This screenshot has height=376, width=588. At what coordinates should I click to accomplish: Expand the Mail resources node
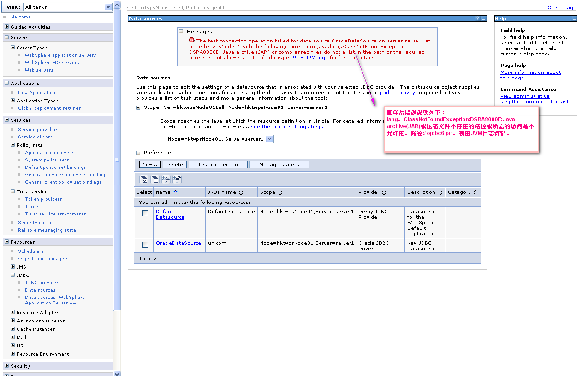pyautogui.click(x=13, y=337)
